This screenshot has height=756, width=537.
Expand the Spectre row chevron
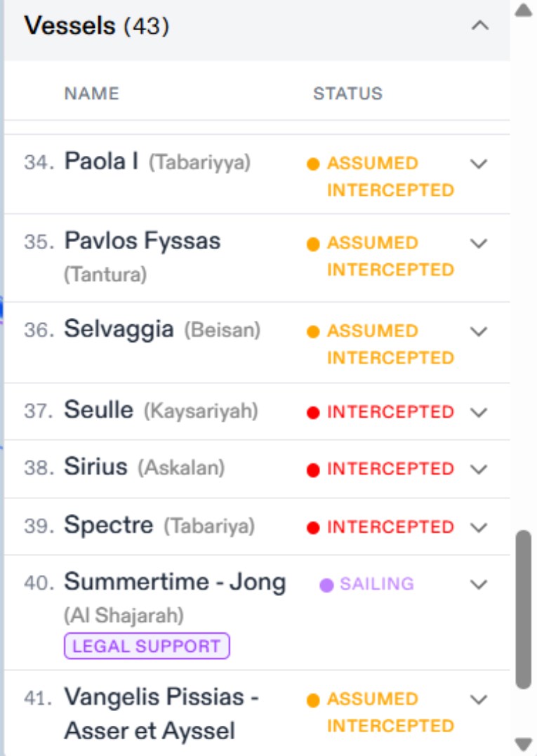[x=479, y=527]
